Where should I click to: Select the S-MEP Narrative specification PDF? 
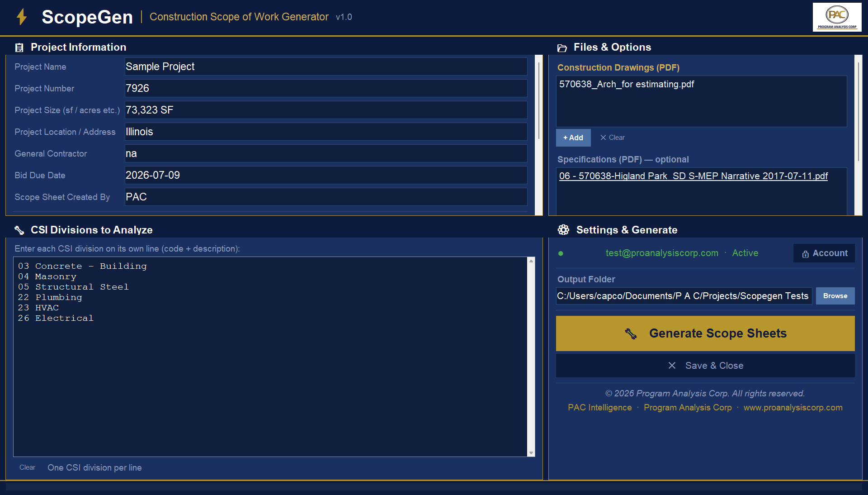point(693,176)
